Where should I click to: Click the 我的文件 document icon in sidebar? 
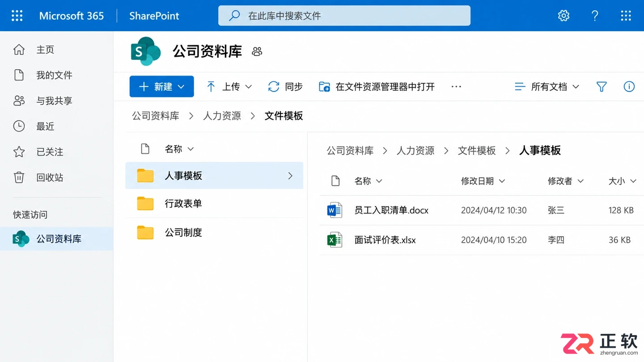tap(19, 75)
